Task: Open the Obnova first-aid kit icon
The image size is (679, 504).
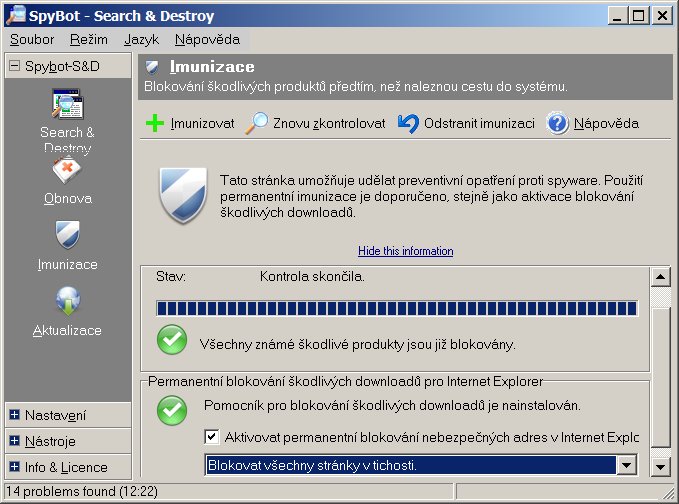Action: pyautogui.click(x=67, y=170)
